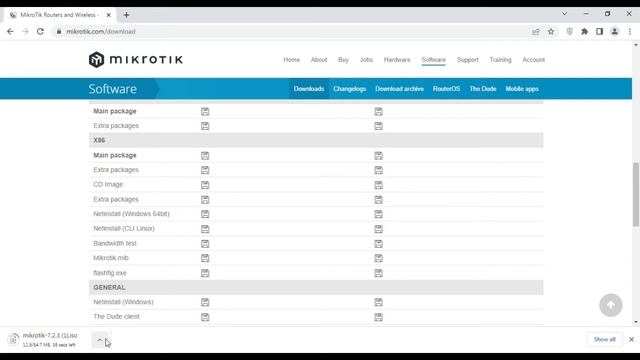The image size is (640, 360).
Task: Close the MikroTik Routers and Wireless tab
Action: 109,15
